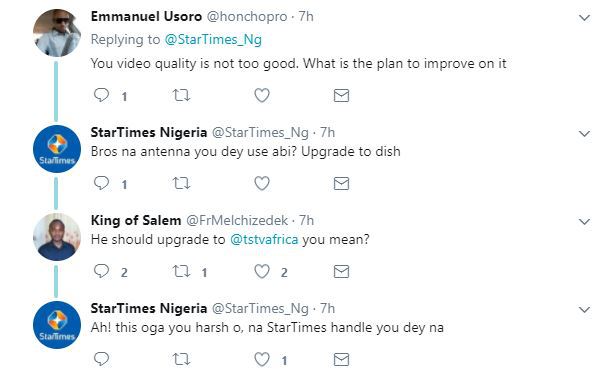Open King of Salem's avatar

[57, 237]
